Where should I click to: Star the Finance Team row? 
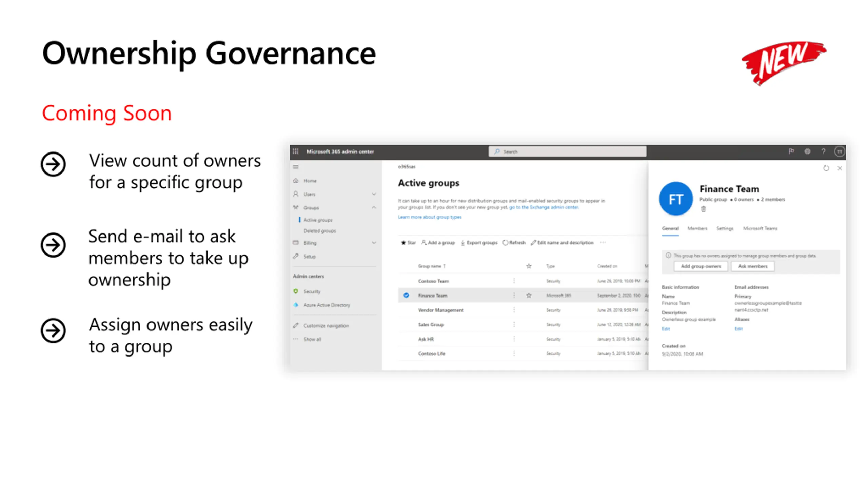point(529,296)
